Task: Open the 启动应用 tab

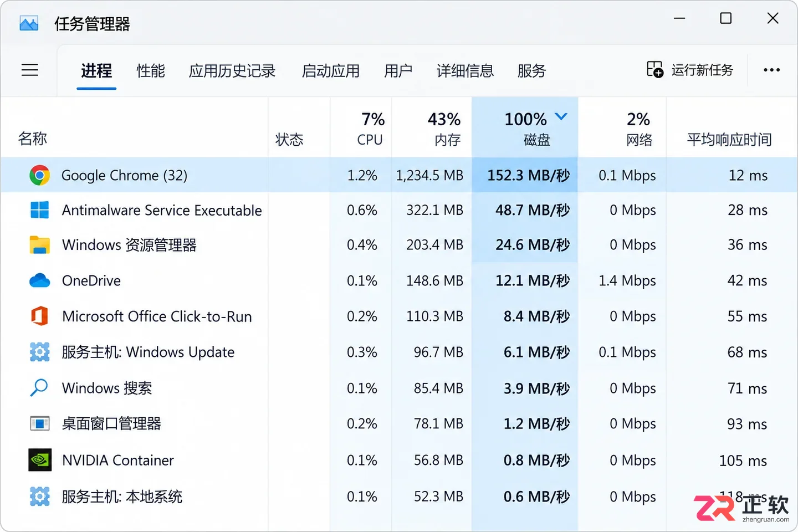Action: 331,70
